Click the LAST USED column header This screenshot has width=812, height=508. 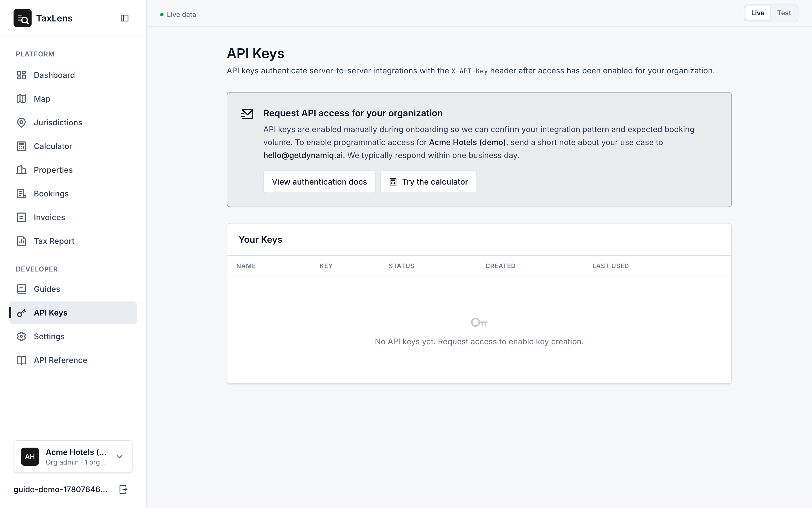610,266
